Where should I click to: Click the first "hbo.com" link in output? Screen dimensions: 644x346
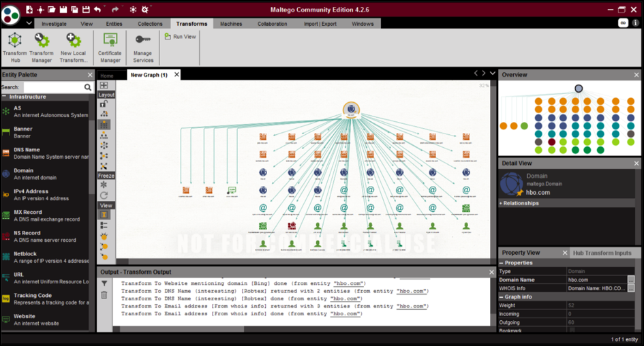350,283
